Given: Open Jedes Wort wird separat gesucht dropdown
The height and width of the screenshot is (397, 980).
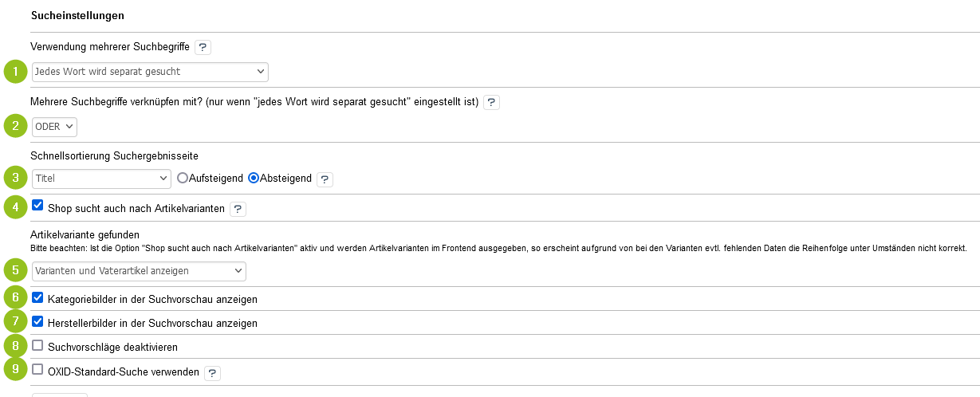Looking at the screenshot, I should coord(150,72).
